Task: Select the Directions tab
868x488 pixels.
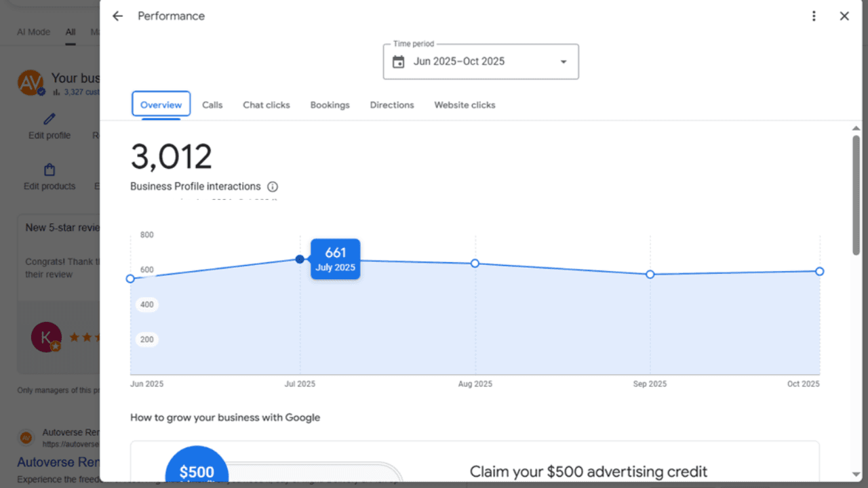Action: coord(392,105)
